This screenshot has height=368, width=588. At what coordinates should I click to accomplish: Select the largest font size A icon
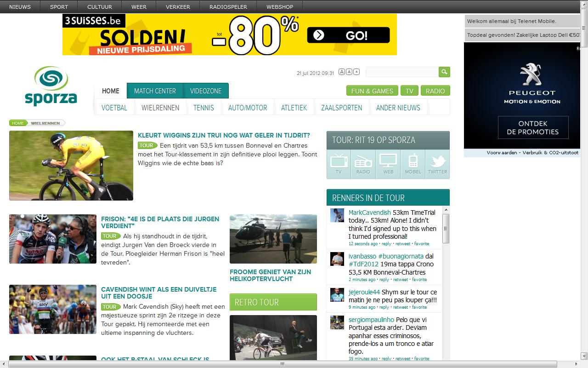tap(342, 72)
